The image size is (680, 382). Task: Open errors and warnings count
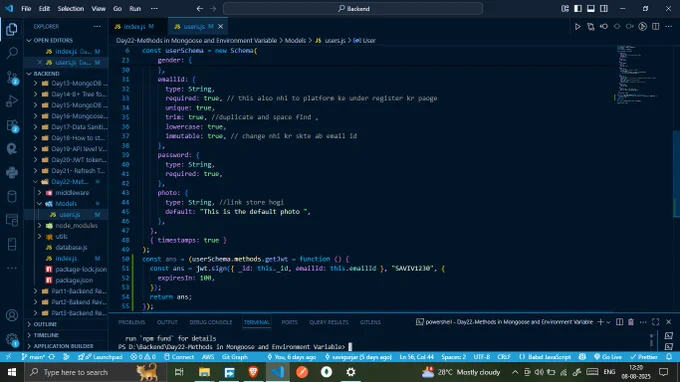point(143,357)
